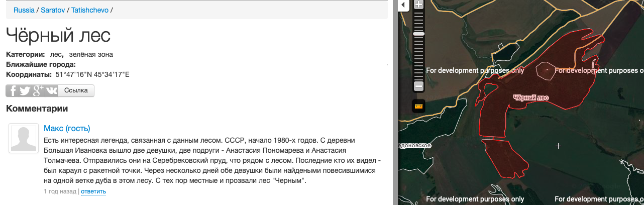644x205 pixels.
Task: Activate the map ruler measuring tool
Action: (419, 106)
